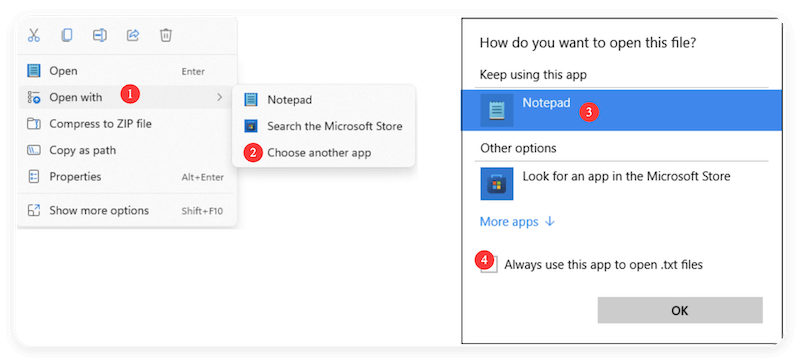
Task: Click the Notepad icon beside Open
Action: (34, 71)
